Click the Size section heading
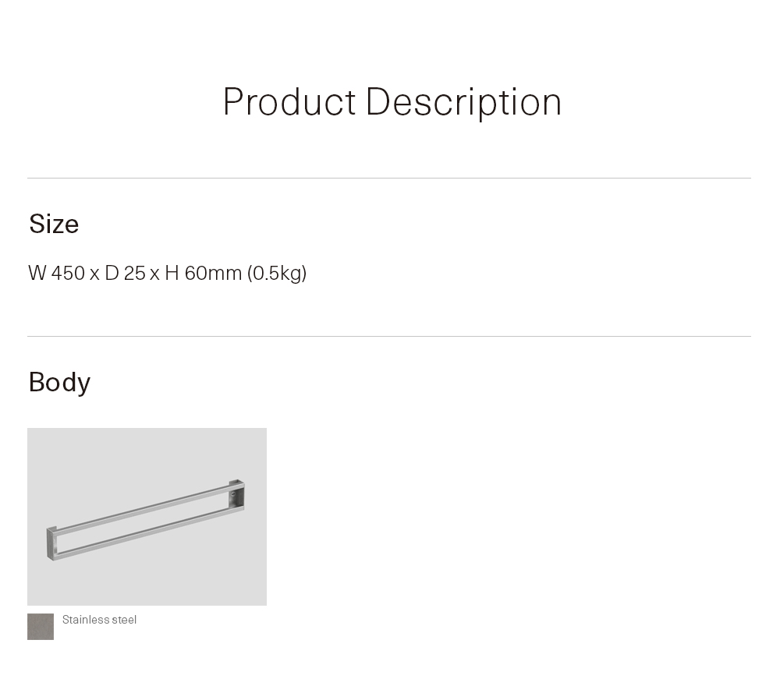The image size is (780, 700). tap(54, 224)
